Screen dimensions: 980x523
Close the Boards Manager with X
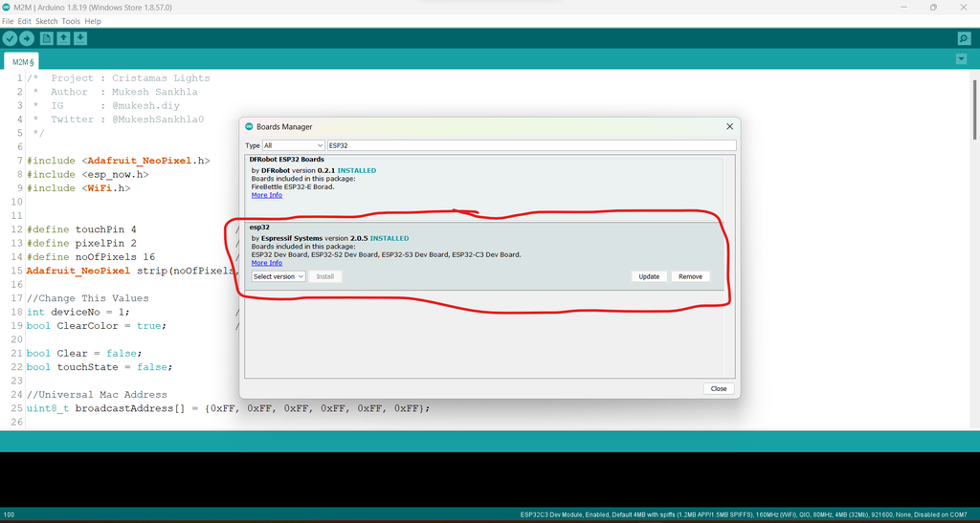729,126
